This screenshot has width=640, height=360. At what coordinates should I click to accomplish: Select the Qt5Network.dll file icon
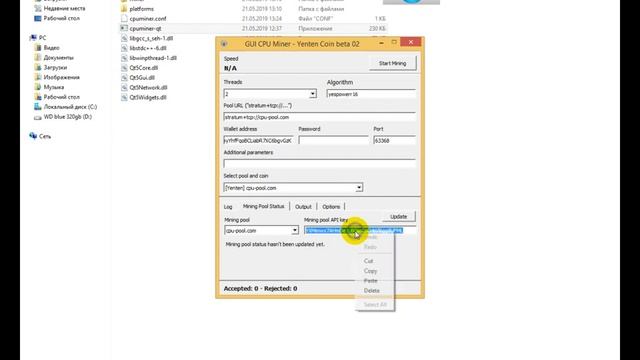(x=124, y=87)
